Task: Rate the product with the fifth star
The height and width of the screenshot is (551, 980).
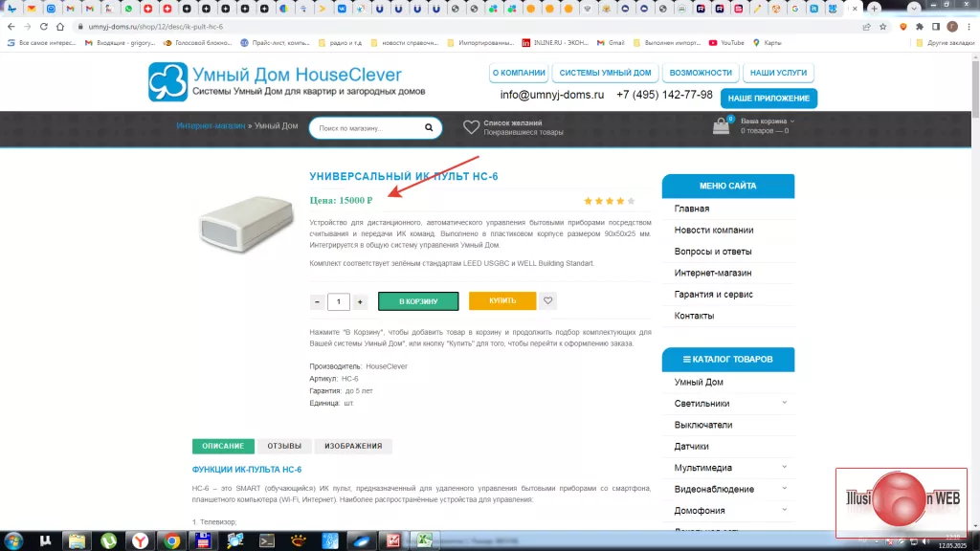Action: coord(631,201)
